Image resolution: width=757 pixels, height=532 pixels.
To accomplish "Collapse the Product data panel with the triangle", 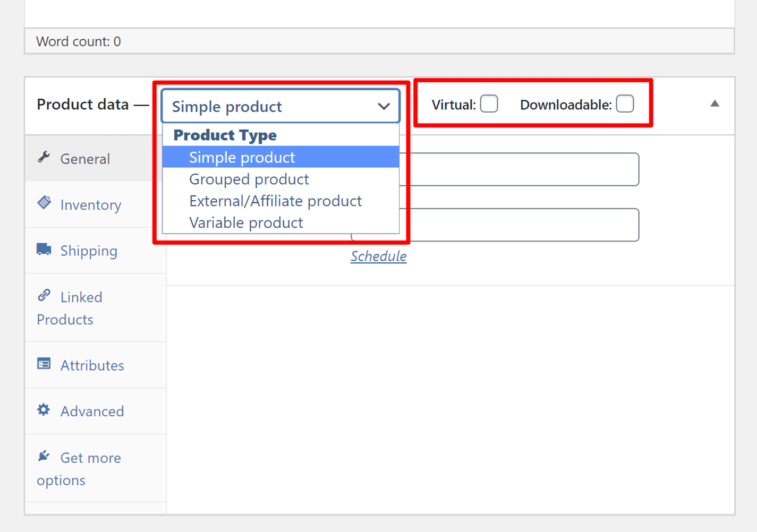I will click(715, 104).
